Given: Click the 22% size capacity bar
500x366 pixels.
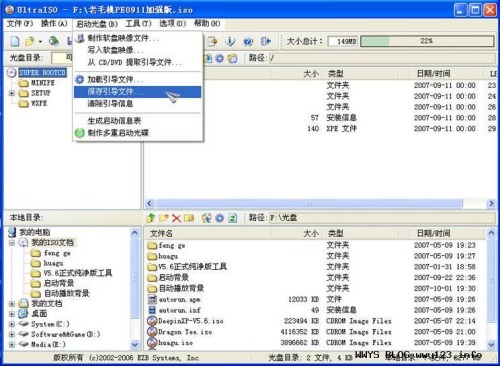Looking at the screenshot, I should pos(427,41).
